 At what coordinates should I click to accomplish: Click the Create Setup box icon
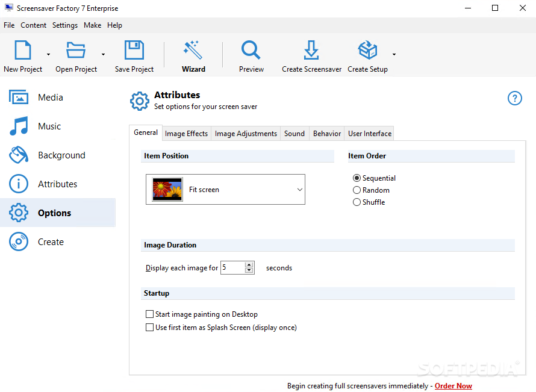point(367,50)
